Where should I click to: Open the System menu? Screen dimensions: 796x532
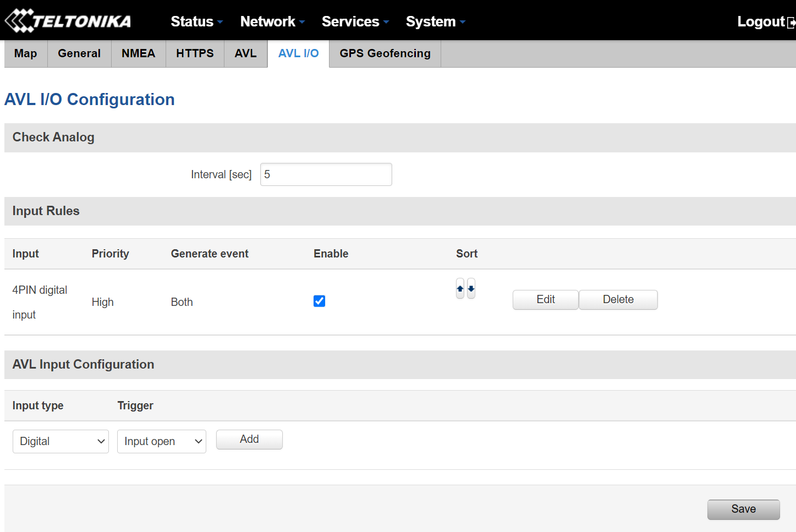coord(436,21)
